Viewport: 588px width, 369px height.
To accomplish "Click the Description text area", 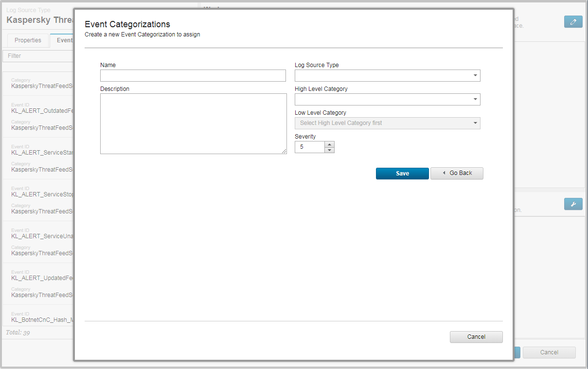I will (193, 123).
